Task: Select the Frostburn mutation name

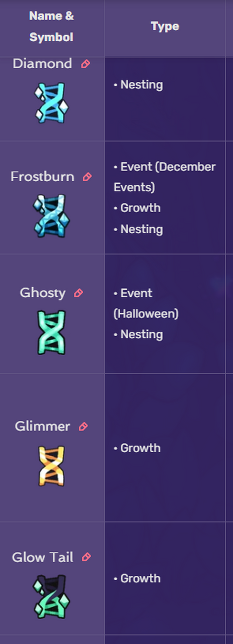Action: [43, 177]
